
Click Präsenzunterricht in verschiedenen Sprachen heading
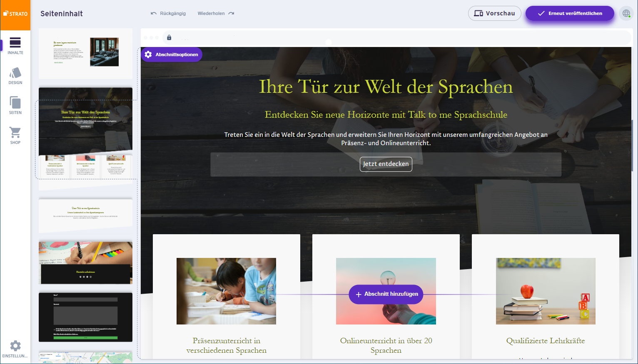(227, 345)
